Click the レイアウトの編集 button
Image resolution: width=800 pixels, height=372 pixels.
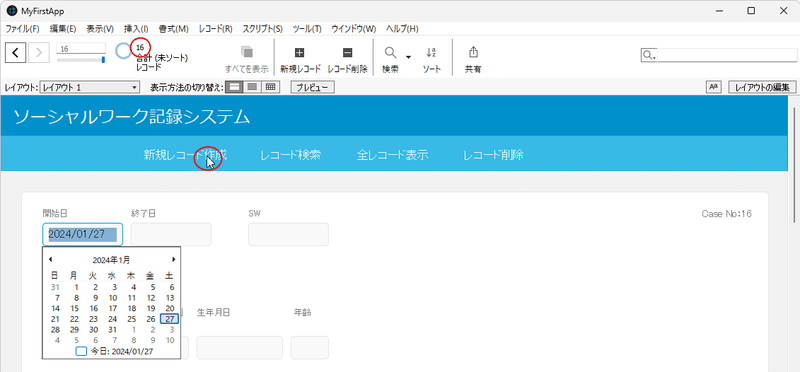(762, 88)
